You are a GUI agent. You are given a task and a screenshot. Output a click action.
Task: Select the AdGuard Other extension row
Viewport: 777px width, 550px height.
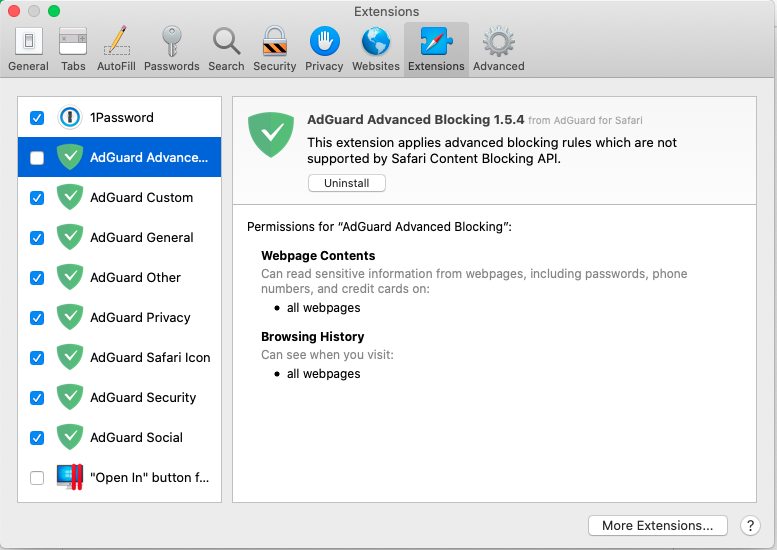click(119, 277)
